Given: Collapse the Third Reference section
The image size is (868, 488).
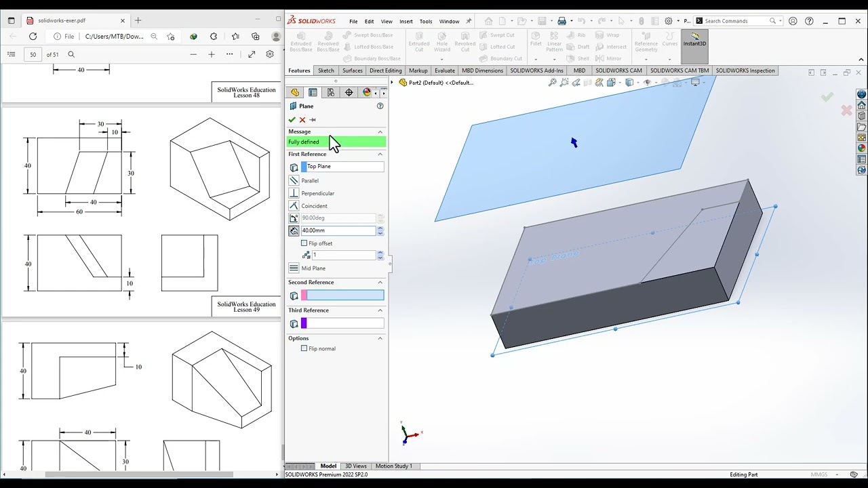Looking at the screenshot, I should pyautogui.click(x=380, y=310).
